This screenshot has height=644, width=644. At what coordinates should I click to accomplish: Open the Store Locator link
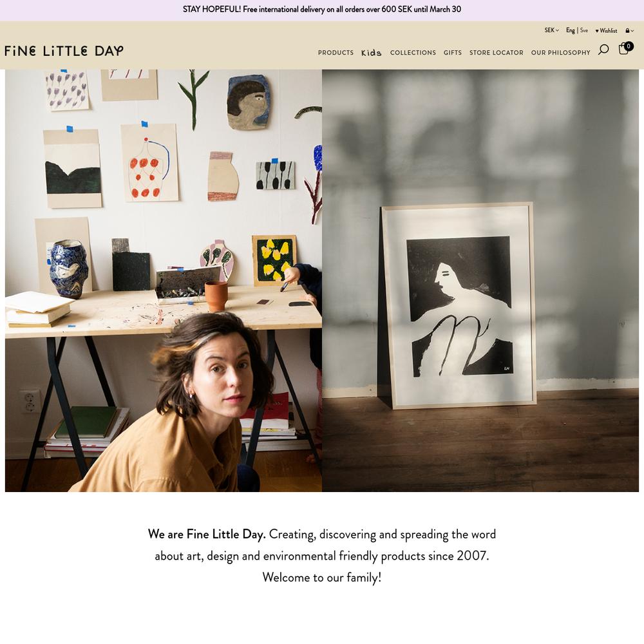[496, 53]
